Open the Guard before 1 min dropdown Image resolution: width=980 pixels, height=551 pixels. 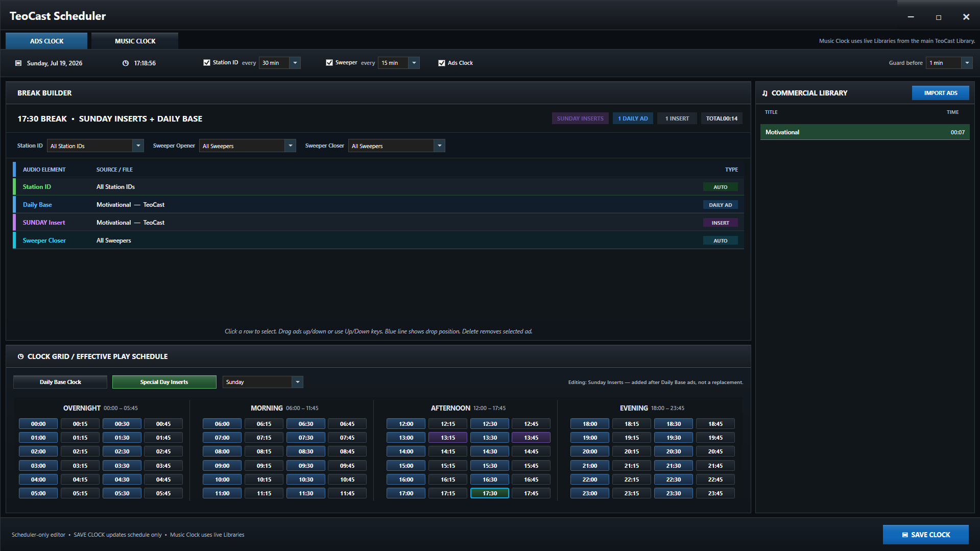coord(949,63)
